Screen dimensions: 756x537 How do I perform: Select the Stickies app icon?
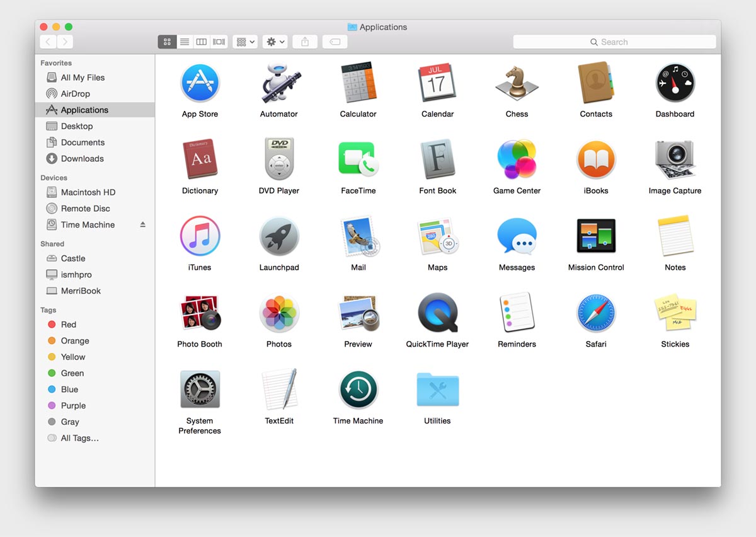tap(675, 313)
